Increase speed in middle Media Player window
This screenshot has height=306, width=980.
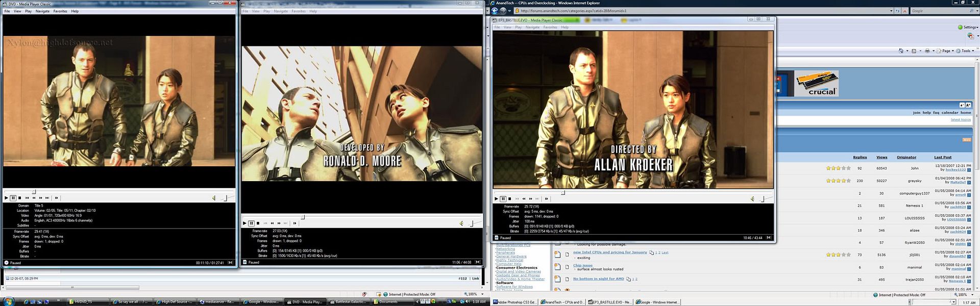279,223
